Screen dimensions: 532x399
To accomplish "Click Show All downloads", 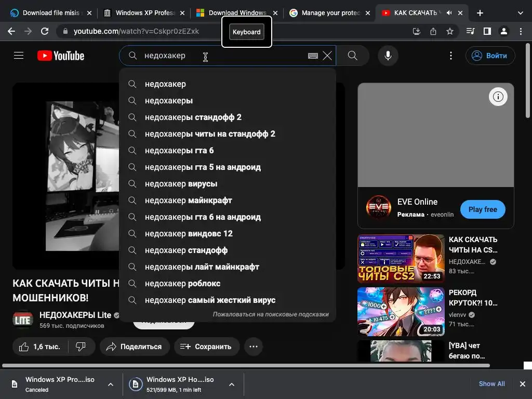I will (491, 384).
